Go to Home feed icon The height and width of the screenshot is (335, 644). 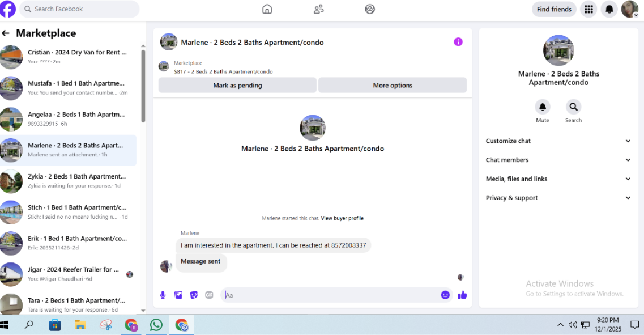coord(267,9)
